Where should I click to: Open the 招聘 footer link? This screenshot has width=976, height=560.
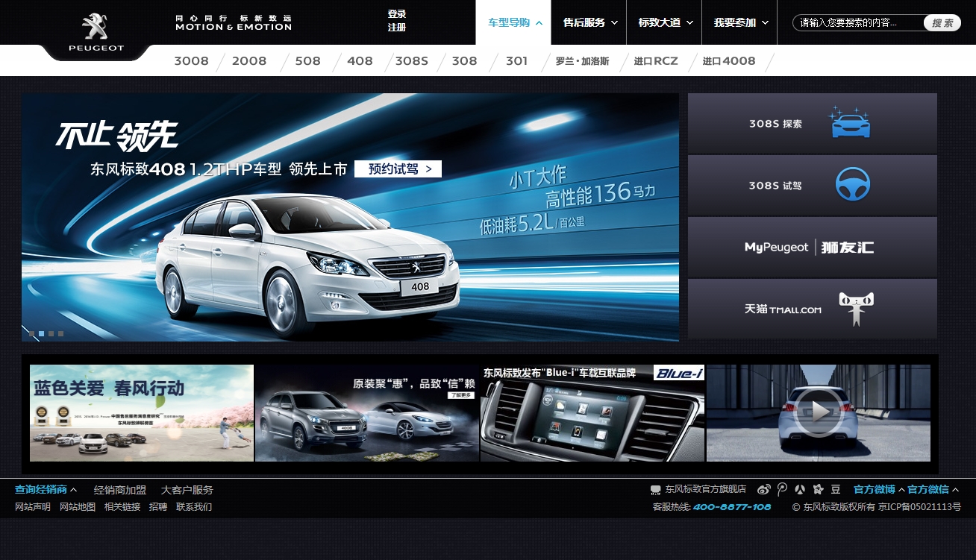click(x=158, y=507)
